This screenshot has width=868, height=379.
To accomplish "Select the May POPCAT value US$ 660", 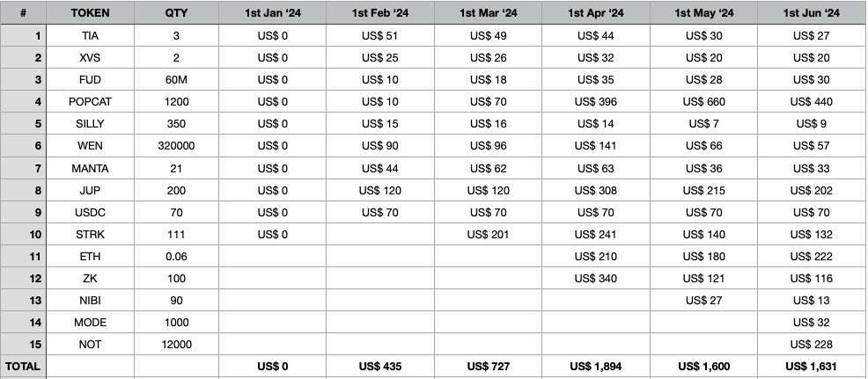I will coord(703,102).
